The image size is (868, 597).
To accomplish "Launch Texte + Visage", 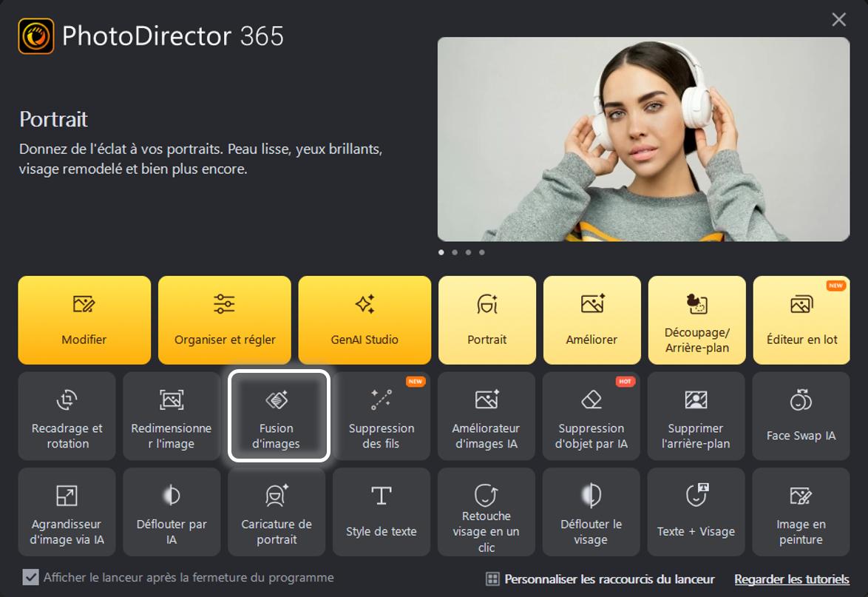I will [696, 512].
